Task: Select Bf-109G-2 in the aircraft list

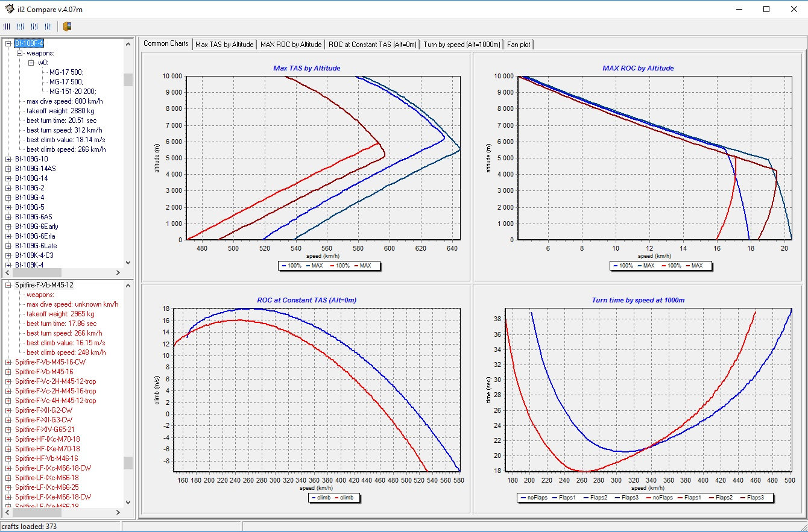Action: click(x=30, y=188)
